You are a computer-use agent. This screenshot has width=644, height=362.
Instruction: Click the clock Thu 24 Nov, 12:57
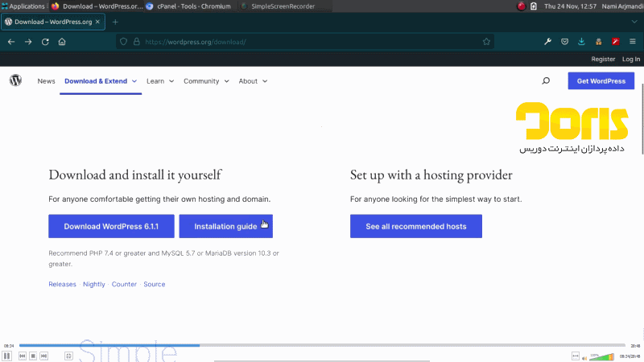point(570,6)
